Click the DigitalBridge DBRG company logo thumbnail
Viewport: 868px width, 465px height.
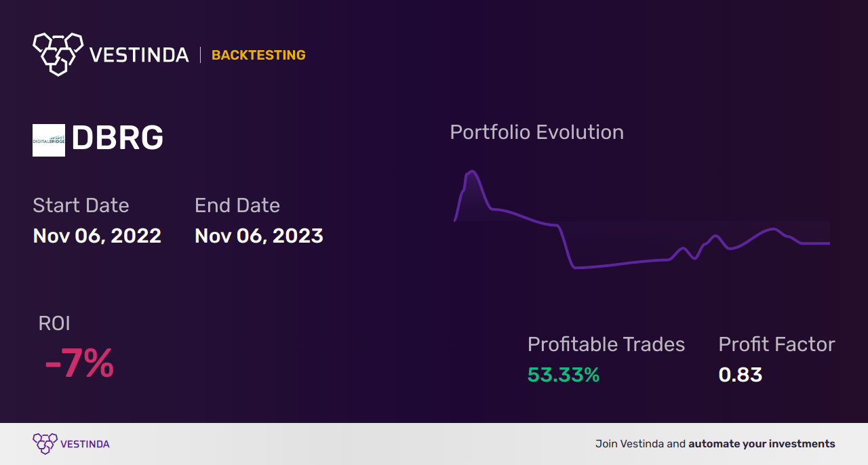coord(49,140)
